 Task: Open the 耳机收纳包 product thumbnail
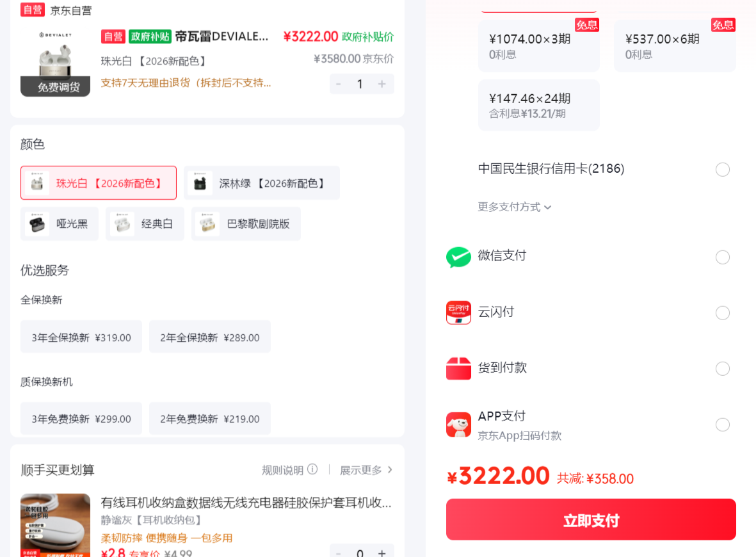pyautogui.click(x=55, y=525)
